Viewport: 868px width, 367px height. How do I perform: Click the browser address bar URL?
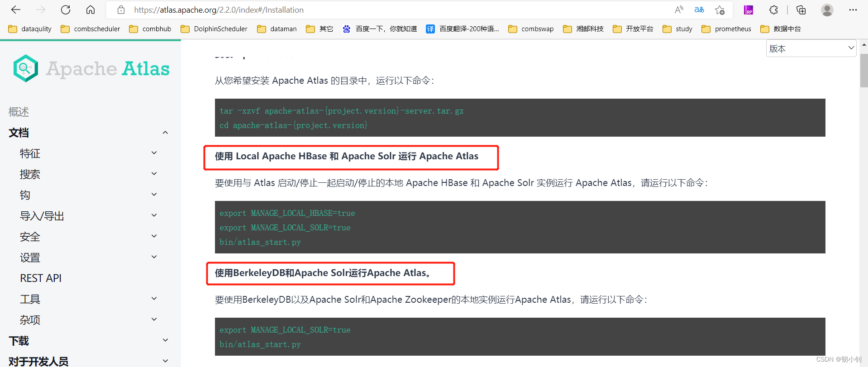tap(219, 10)
